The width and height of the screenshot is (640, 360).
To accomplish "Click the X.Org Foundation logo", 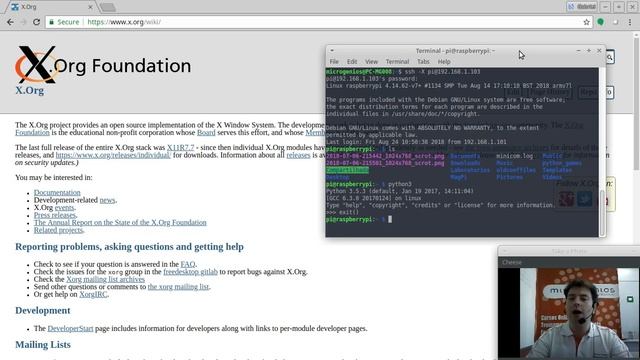I will pos(103,64).
